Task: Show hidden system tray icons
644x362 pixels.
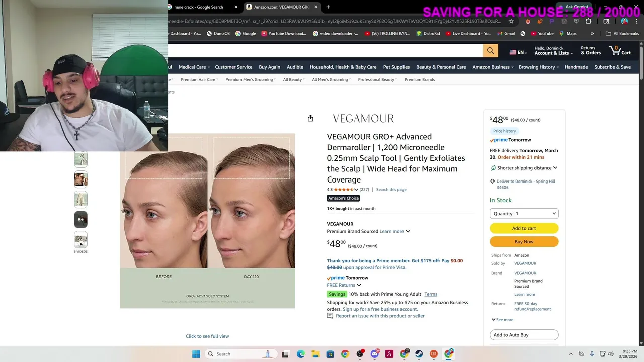Action: (x=570, y=354)
